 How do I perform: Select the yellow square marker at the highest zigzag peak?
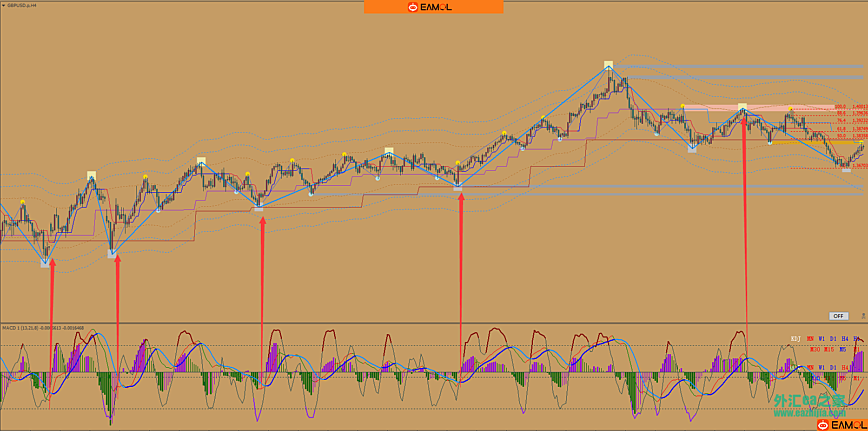(609, 64)
